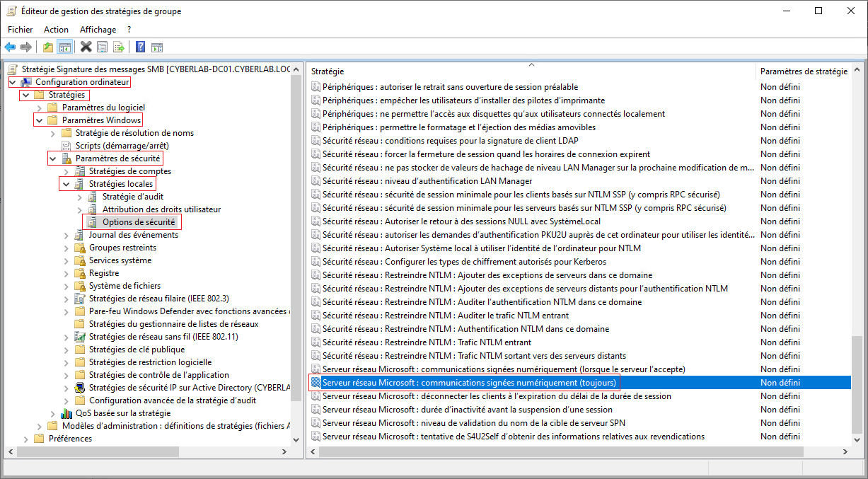Click the Back arrow toolbar icon
The width and height of the screenshot is (868, 479).
click(x=10, y=47)
